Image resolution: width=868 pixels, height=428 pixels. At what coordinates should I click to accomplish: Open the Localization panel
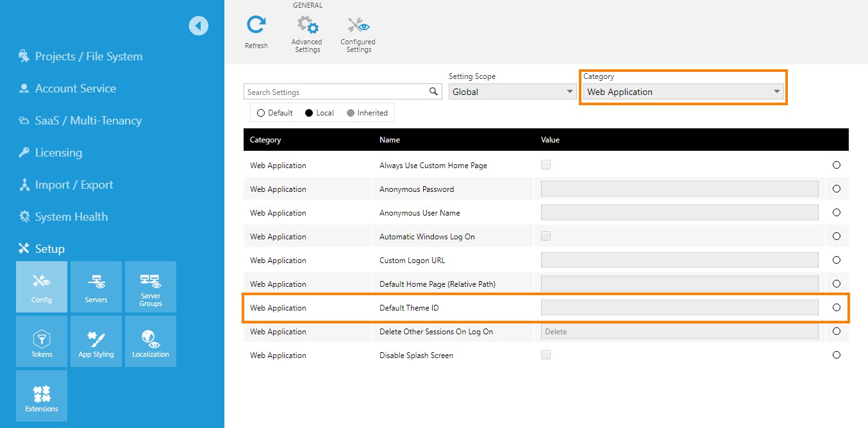click(x=150, y=341)
